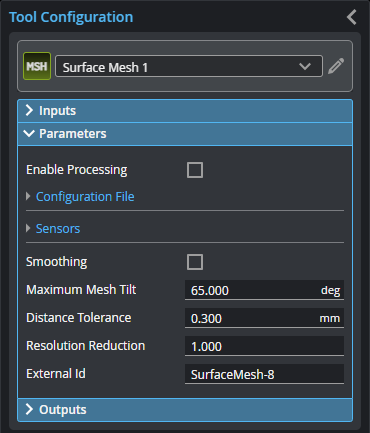
Task: Click the Parameters section down chevron
Action: 29,134
